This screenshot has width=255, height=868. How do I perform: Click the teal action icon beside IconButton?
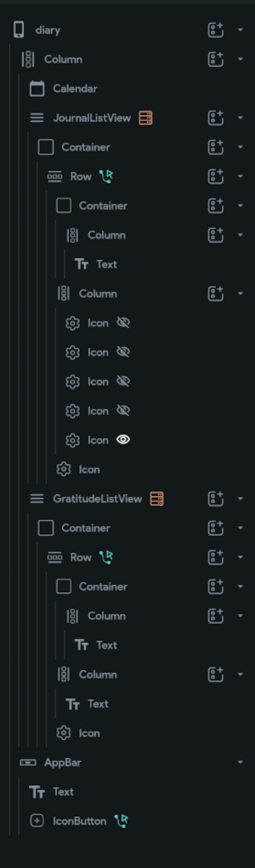(x=121, y=821)
